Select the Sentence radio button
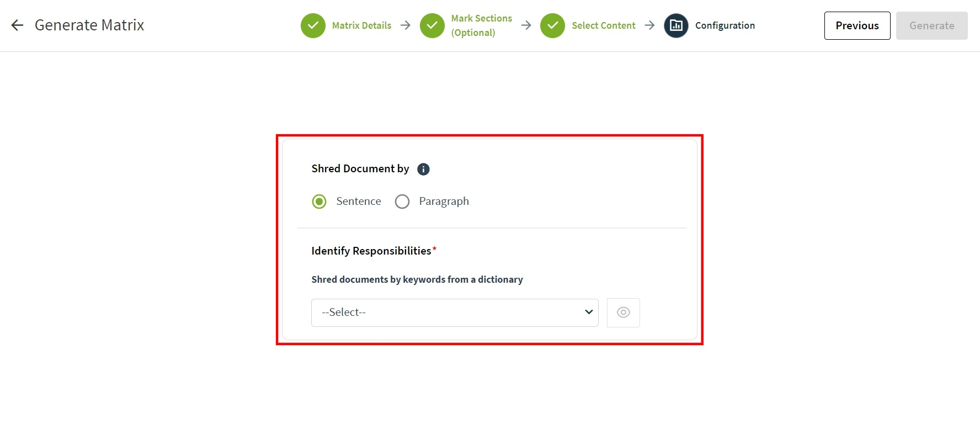This screenshot has height=423, width=980. click(x=319, y=202)
